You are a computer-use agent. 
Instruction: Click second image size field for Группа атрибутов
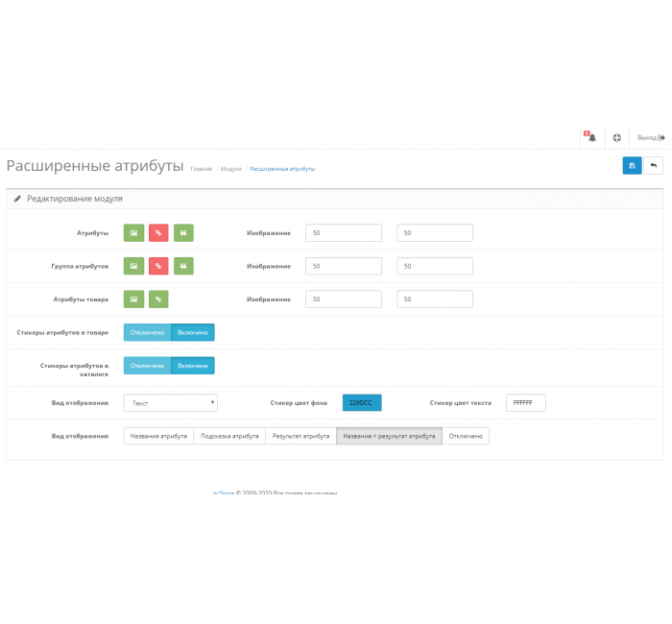click(435, 266)
